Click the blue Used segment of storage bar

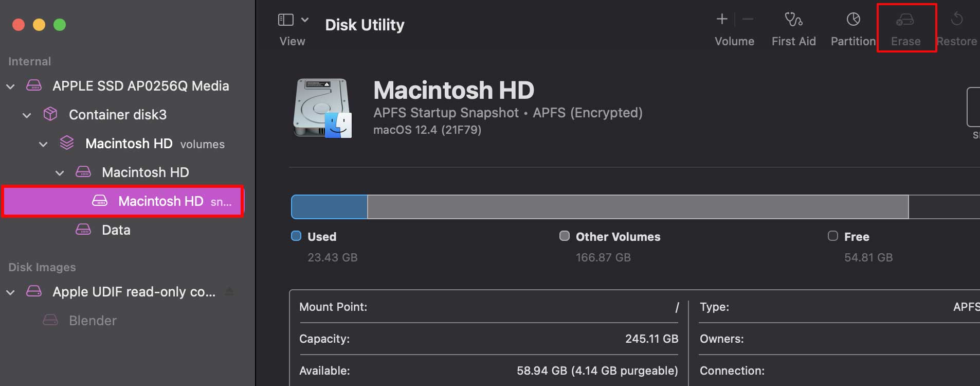point(330,207)
